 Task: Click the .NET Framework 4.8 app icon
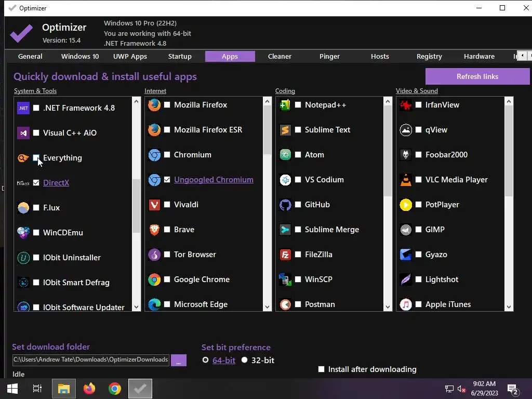[23, 108]
